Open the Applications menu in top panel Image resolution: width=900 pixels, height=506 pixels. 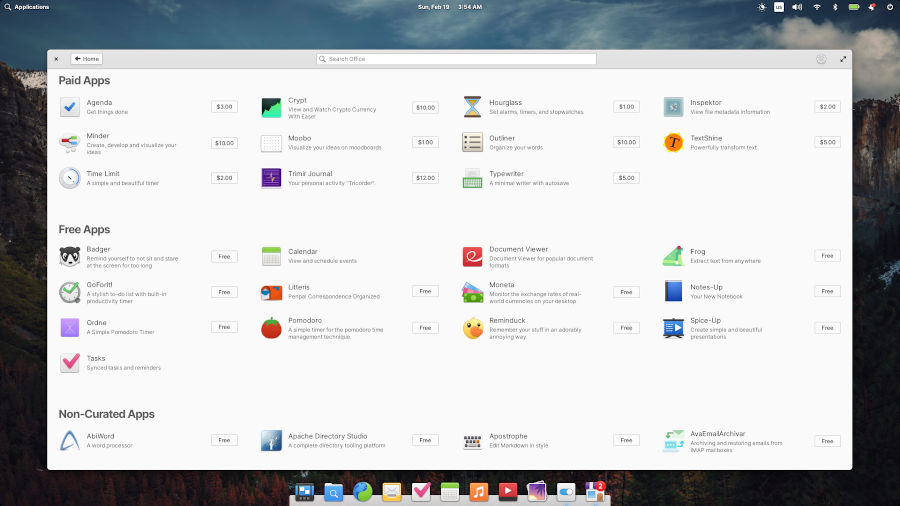[26, 7]
